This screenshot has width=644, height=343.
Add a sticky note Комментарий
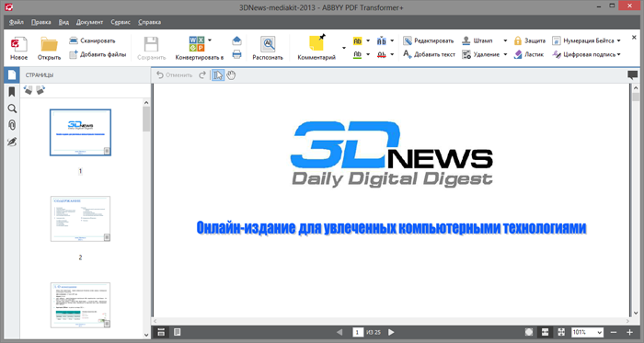click(316, 49)
